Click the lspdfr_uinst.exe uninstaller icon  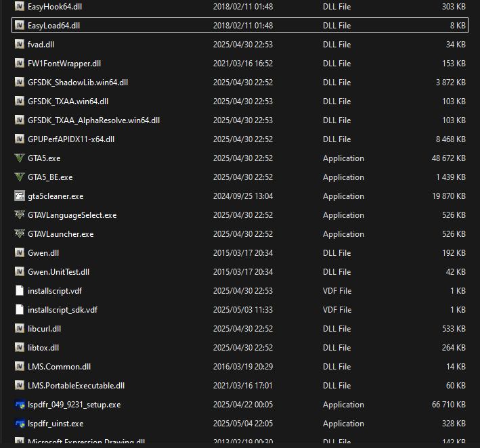point(19,424)
